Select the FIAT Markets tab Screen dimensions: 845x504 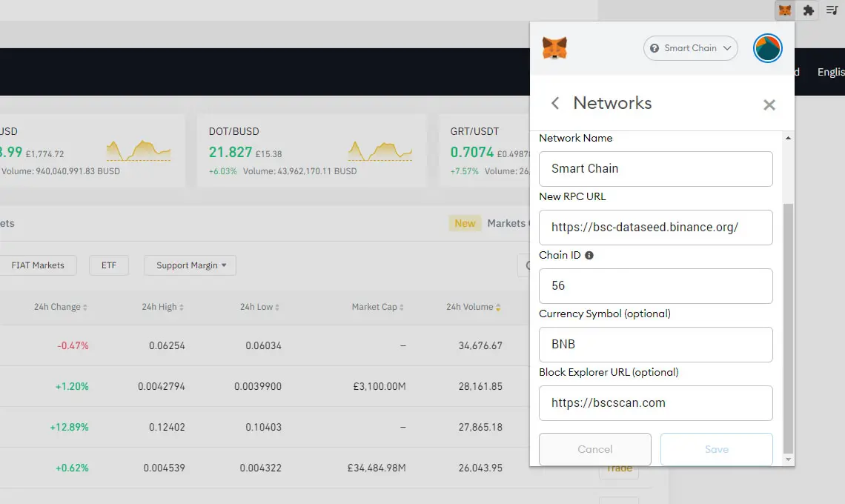38,265
